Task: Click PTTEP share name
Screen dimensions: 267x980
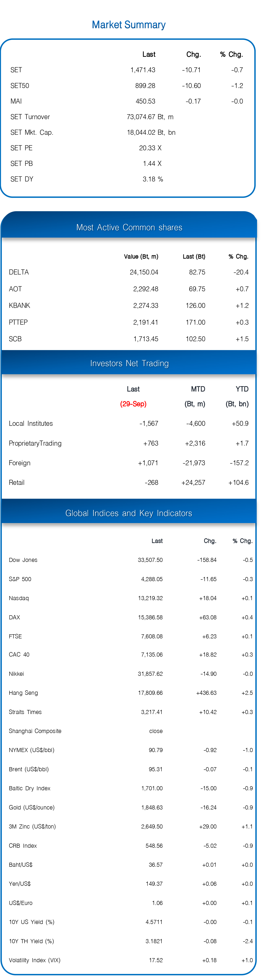Action: [18, 322]
